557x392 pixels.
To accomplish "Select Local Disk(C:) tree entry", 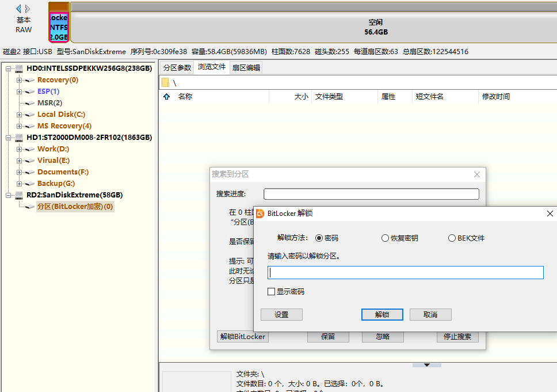I will [61, 115].
